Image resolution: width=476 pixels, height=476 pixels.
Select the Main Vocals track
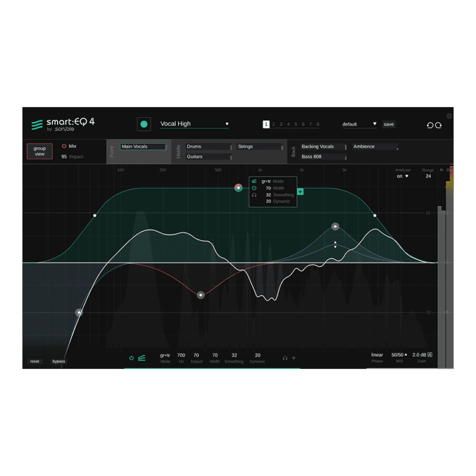click(143, 146)
